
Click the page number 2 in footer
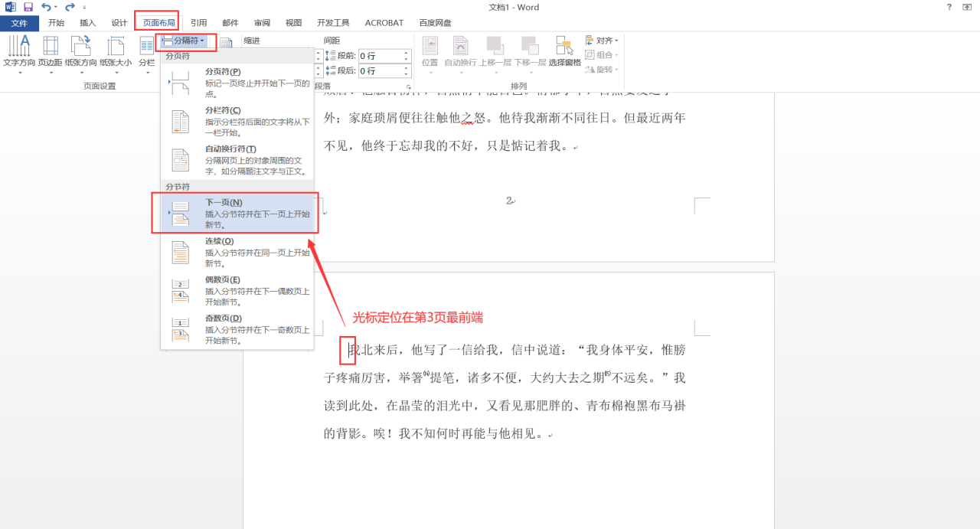[x=508, y=201]
